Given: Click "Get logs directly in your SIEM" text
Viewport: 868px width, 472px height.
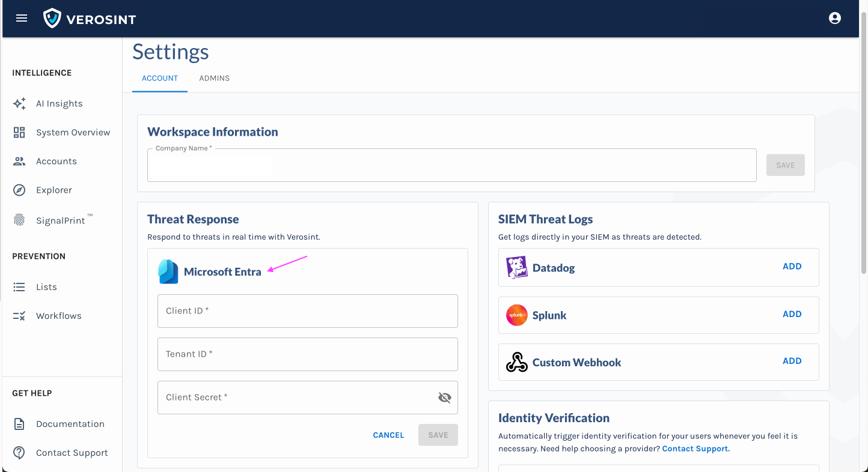Looking at the screenshot, I should click(600, 237).
